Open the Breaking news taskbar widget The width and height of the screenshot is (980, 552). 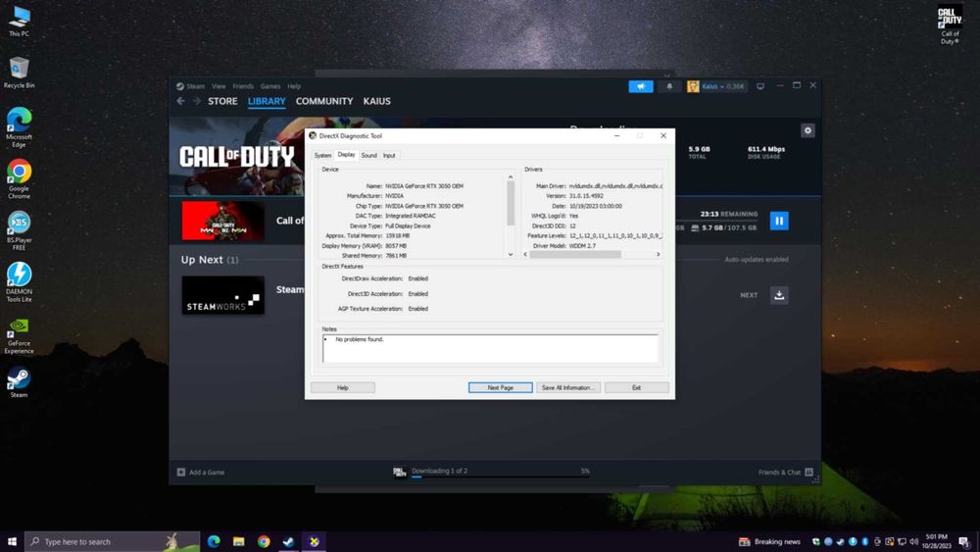(769, 541)
